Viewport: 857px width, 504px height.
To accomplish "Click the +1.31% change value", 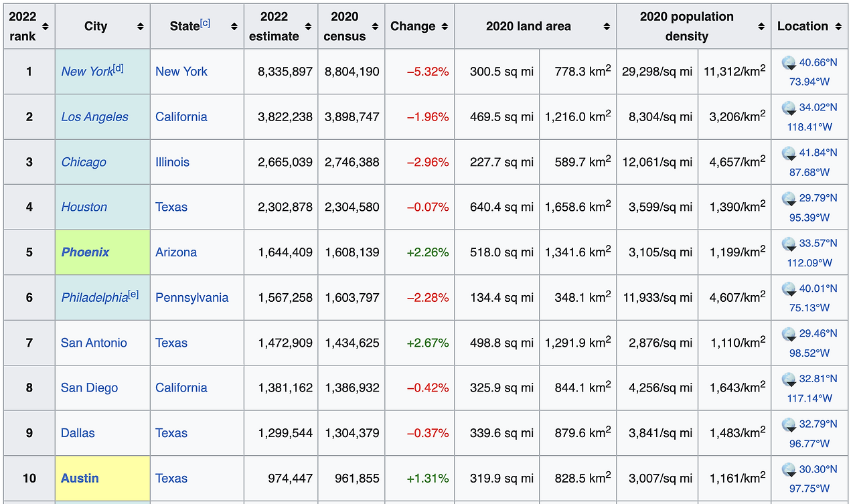I will [x=428, y=478].
